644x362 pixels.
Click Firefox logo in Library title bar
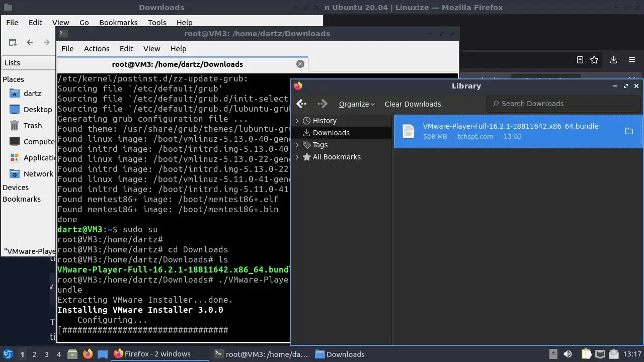298,86
